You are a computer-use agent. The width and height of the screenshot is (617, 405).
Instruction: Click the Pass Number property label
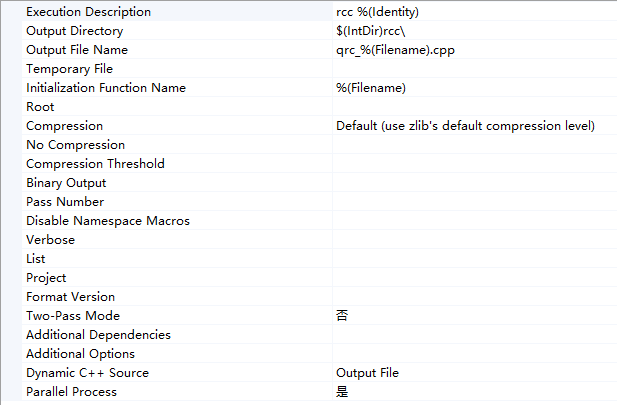(65, 202)
